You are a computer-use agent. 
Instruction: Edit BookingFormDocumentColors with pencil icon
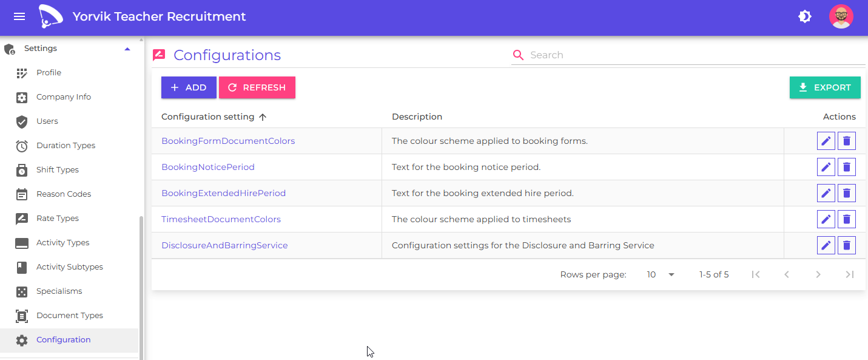click(x=826, y=141)
